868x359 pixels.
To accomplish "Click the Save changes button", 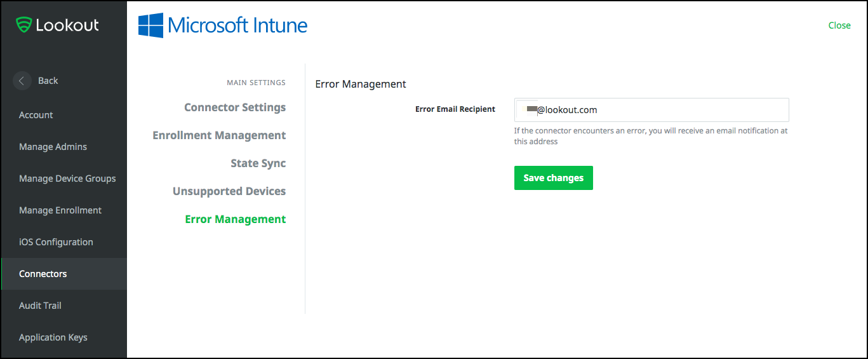I will (x=554, y=178).
